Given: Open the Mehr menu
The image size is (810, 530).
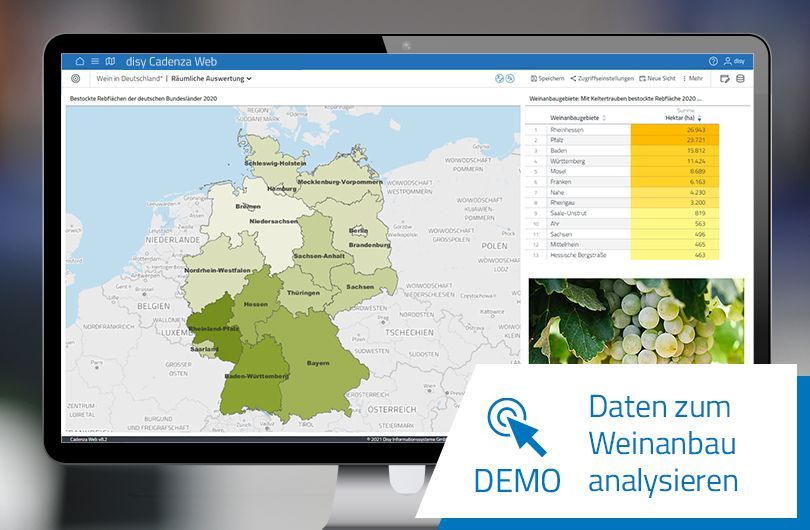Looking at the screenshot, I should tap(693, 78).
